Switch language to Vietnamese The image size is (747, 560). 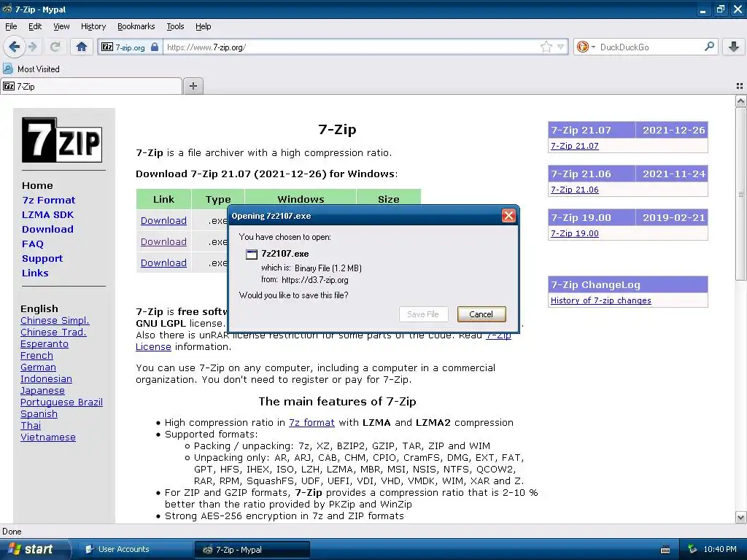[x=47, y=437]
